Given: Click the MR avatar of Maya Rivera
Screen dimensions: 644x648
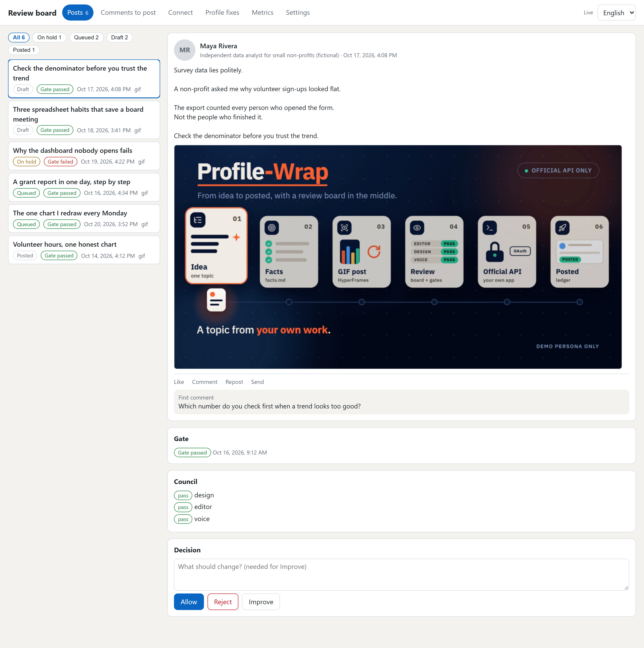Looking at the screenshot, I should click(x=184, y=50).
